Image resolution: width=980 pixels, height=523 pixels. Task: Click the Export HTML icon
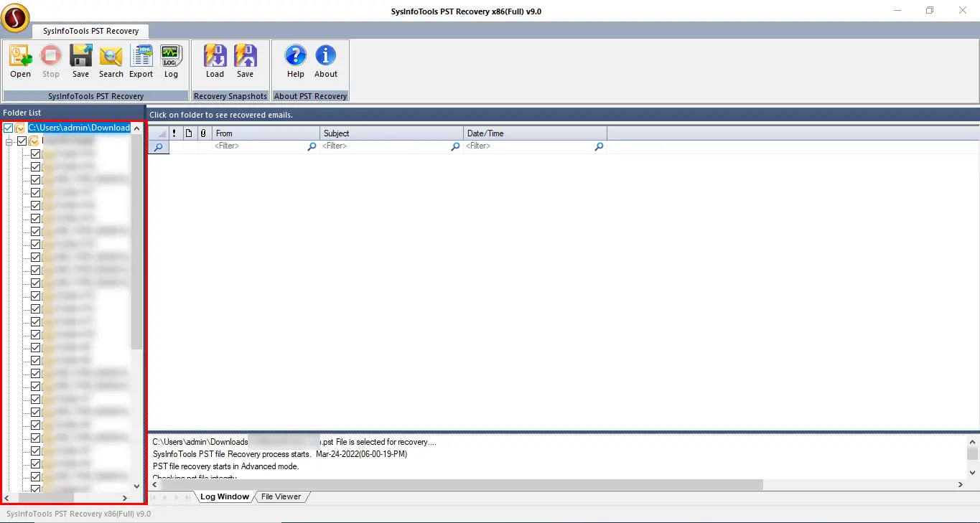tap(141, 60)
